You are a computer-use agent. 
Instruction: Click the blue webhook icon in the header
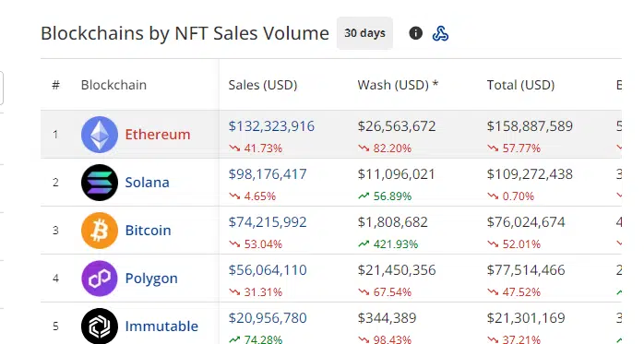pyautogui.click(x=440, y=33)
